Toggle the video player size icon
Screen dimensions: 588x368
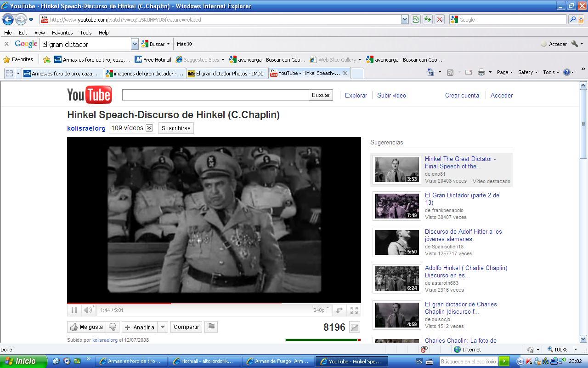[339, 310]
